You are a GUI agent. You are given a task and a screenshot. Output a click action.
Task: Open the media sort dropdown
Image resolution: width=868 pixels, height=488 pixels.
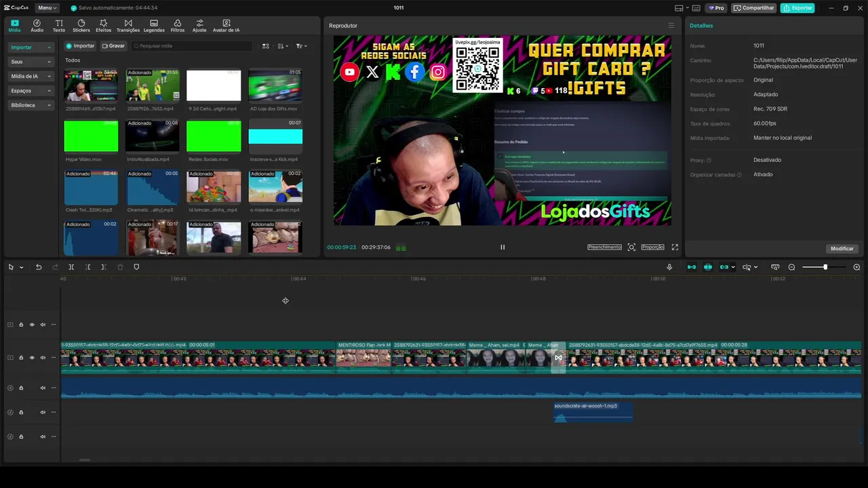[x=283, y=46]
